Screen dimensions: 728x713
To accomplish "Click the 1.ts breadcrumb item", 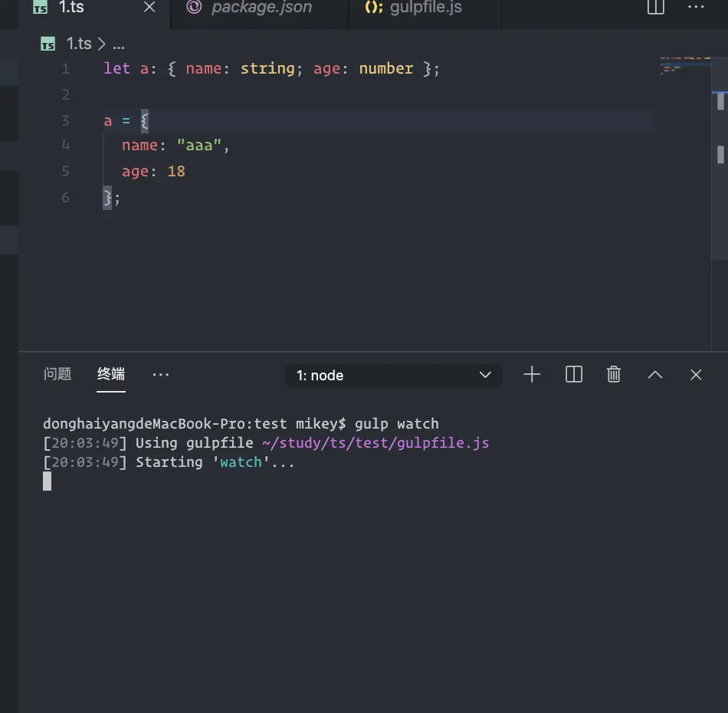I will coord(79,44).
